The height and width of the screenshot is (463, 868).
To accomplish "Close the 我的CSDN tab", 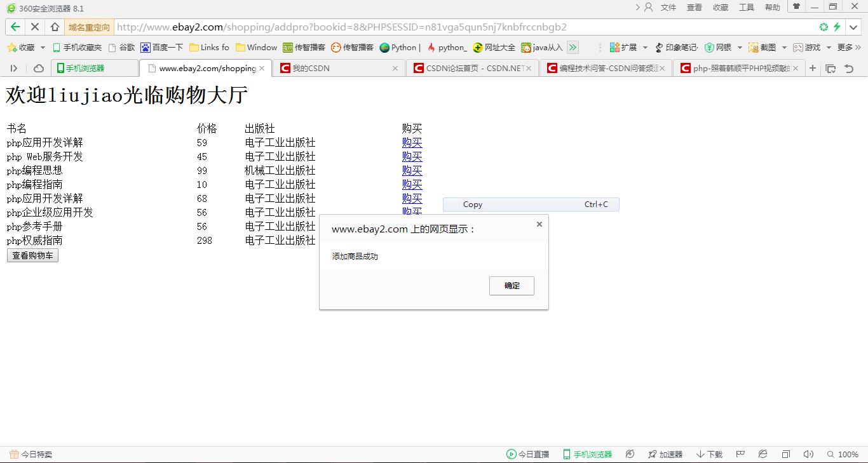I will pyautogui.click(x=395, y=68).
